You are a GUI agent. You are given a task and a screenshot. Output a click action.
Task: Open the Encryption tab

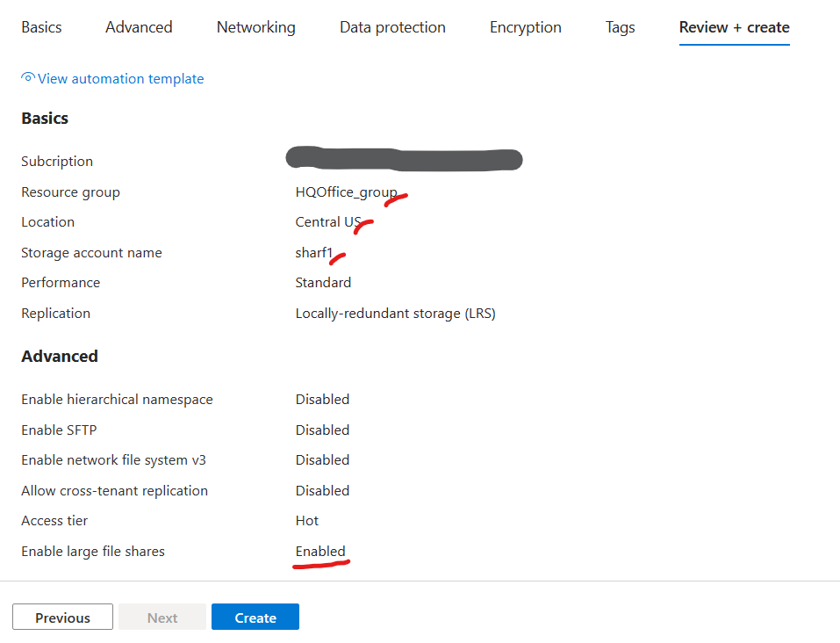click(x=525, y=27)
